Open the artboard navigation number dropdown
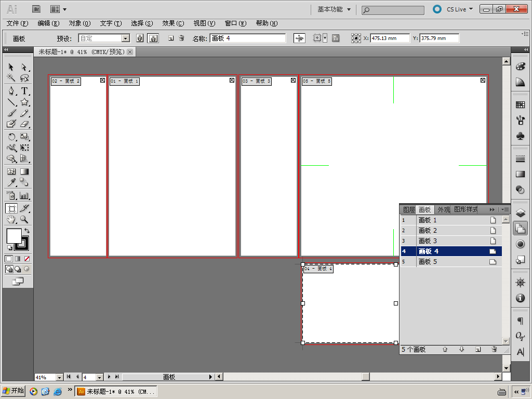 (99, 377)
